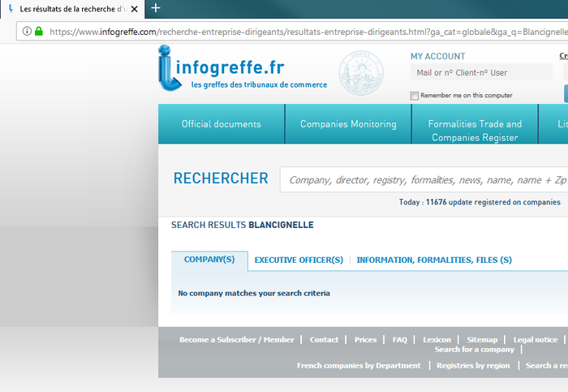Follow the Search for a company link

475,350
